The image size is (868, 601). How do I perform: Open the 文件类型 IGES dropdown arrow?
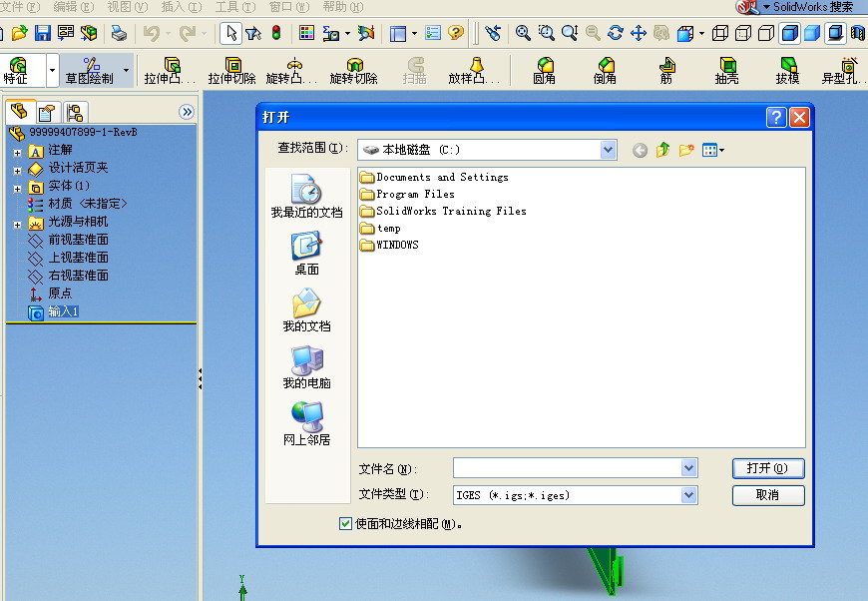(x=688, y=494)
